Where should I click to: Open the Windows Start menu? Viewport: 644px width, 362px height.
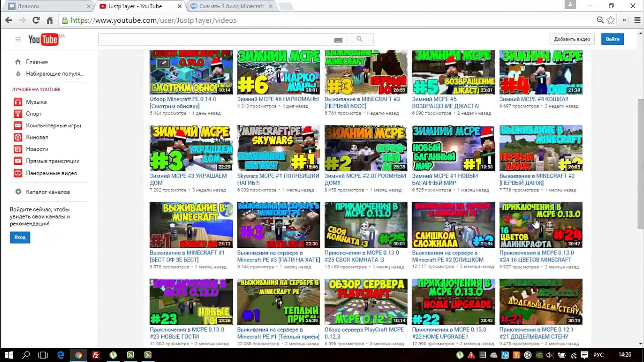click(x=9, y=355)
